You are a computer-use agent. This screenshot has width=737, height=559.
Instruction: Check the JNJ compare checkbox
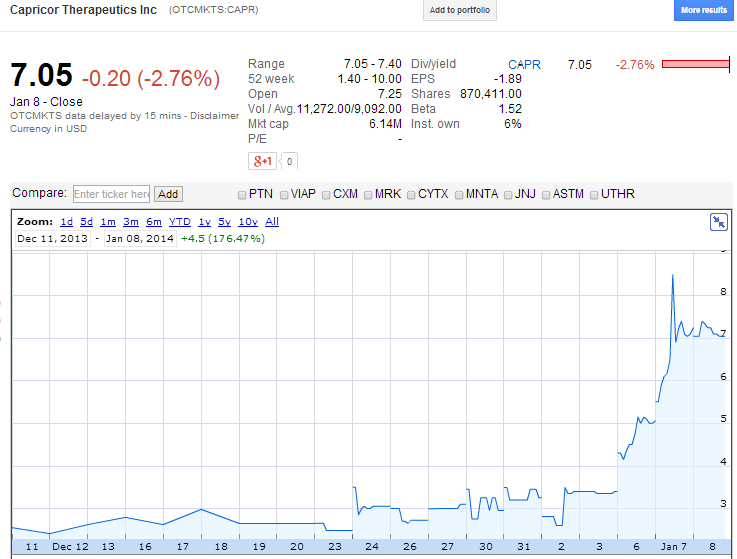[x=508, y=195]
